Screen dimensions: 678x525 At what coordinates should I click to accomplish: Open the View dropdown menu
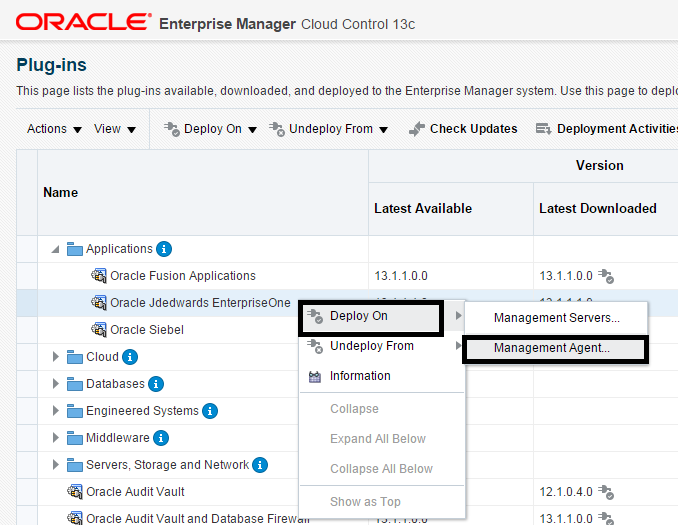click(x=115, y=129)
